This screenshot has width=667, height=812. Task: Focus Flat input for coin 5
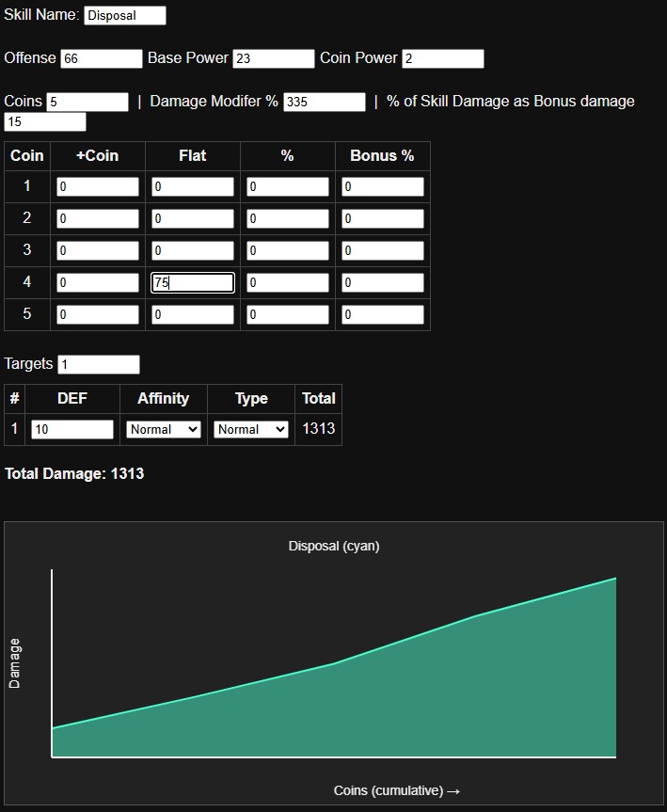193,315
